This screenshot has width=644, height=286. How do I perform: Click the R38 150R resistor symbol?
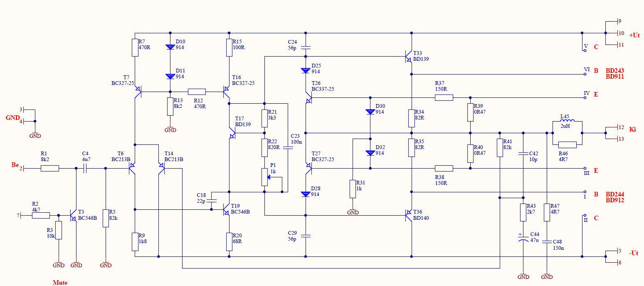click(444, 168)
